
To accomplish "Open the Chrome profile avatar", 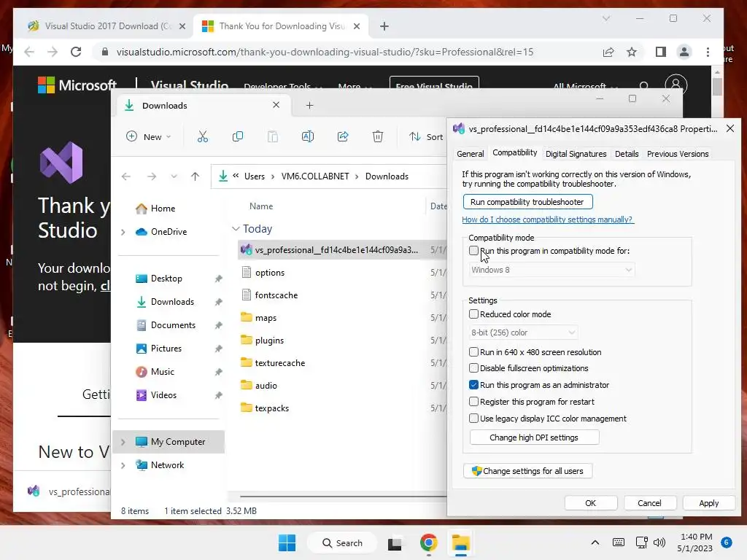I will (684, 52).
